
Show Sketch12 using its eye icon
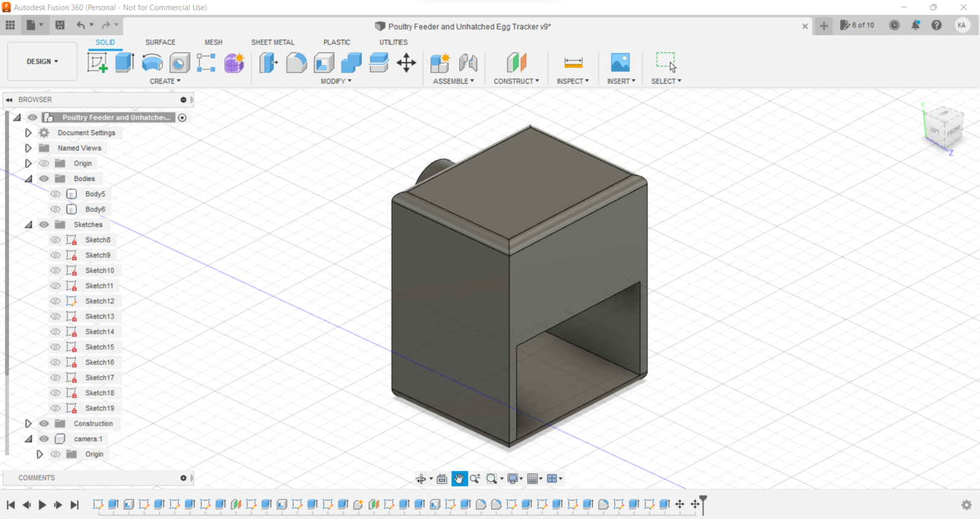tap(56, 301)
